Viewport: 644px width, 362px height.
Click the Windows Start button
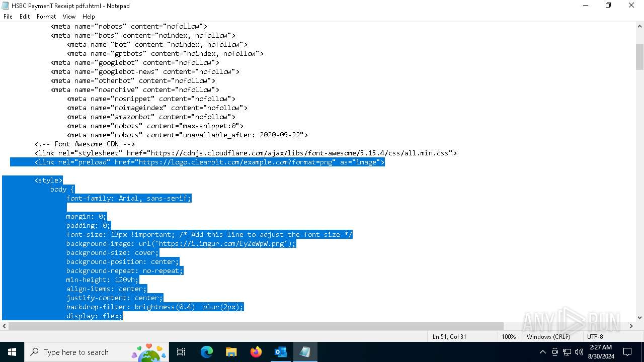point(12,352)
